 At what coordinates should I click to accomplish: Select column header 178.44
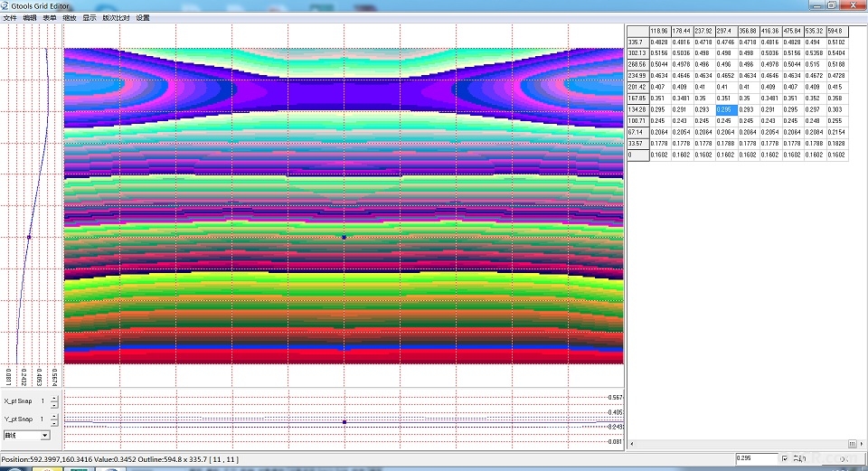pos(683,31)
